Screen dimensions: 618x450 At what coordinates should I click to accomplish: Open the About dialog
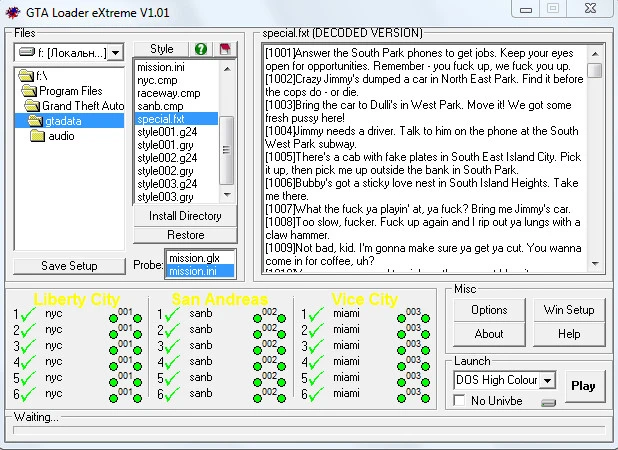[x=489, y=334]
